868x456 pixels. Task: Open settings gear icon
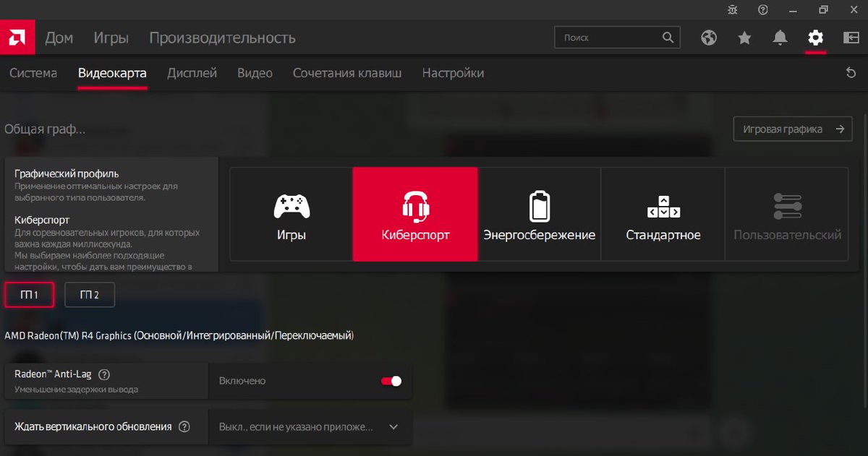[816, 38]
